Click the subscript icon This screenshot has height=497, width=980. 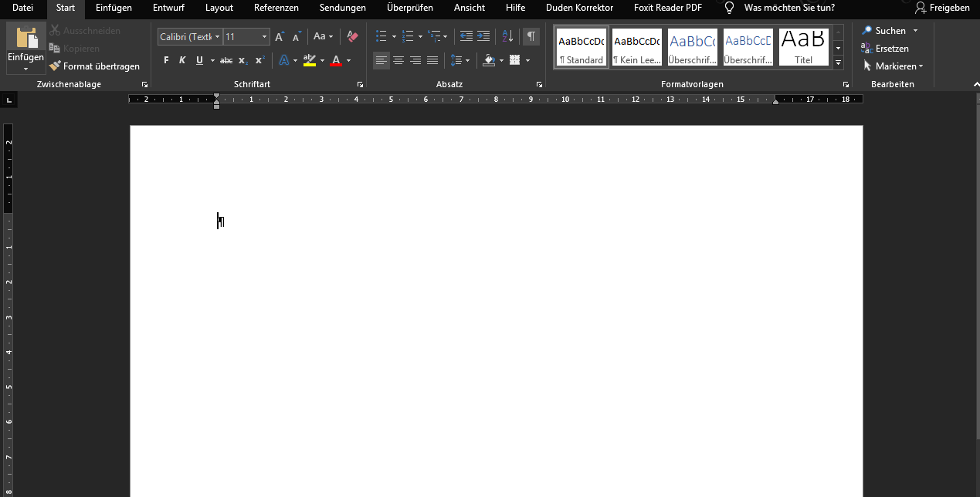242,60
